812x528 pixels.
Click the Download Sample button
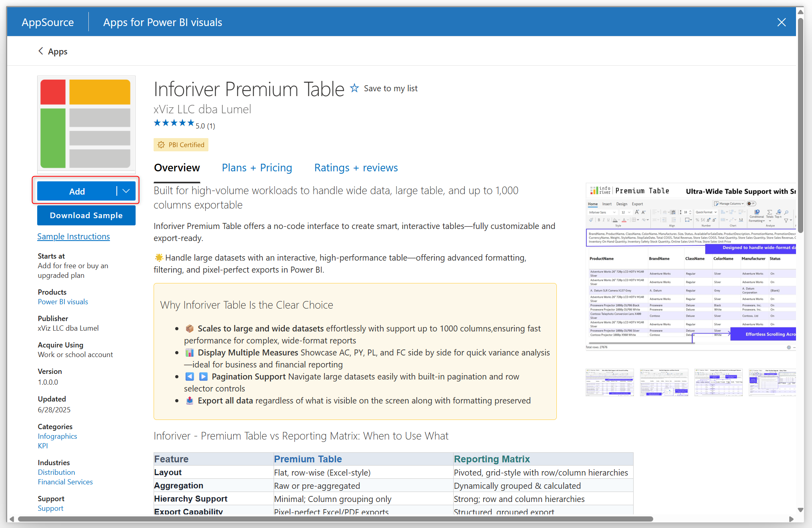tap(86, 215)
